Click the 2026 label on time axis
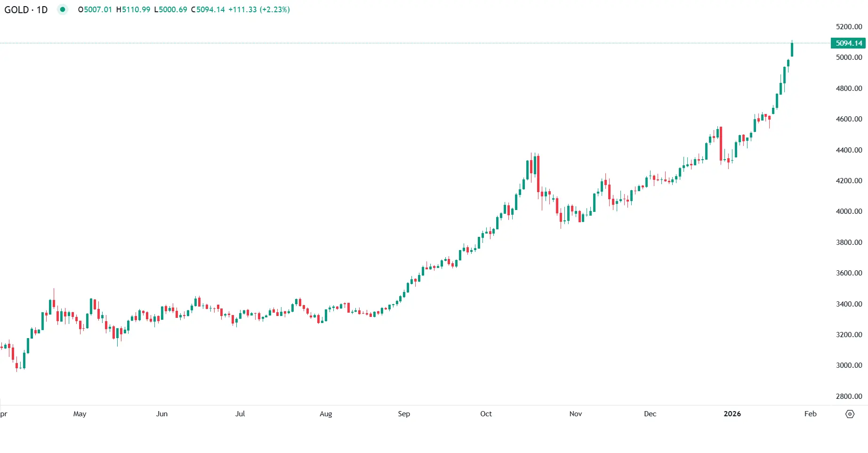This screenshot has width=868, height=453. click(x=732, y=414)
